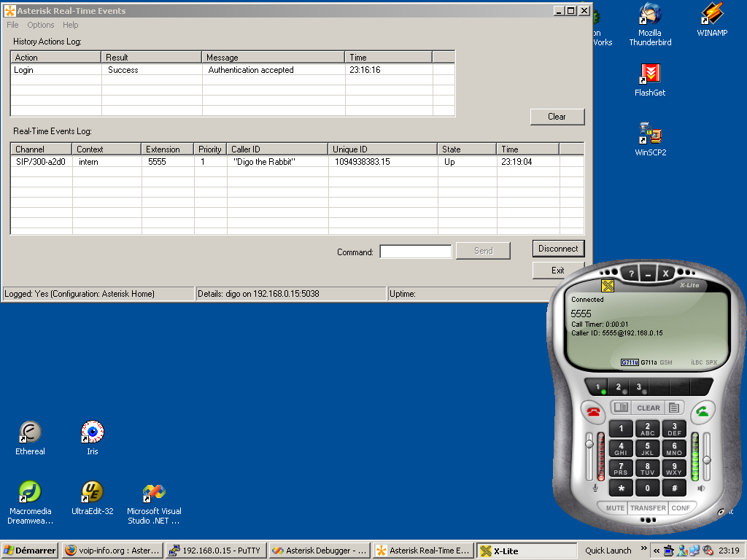Viewport: 747px width, 560px height.
Task: Select the GSM codec on X-Lite display
Action: [x=666, y=362]
